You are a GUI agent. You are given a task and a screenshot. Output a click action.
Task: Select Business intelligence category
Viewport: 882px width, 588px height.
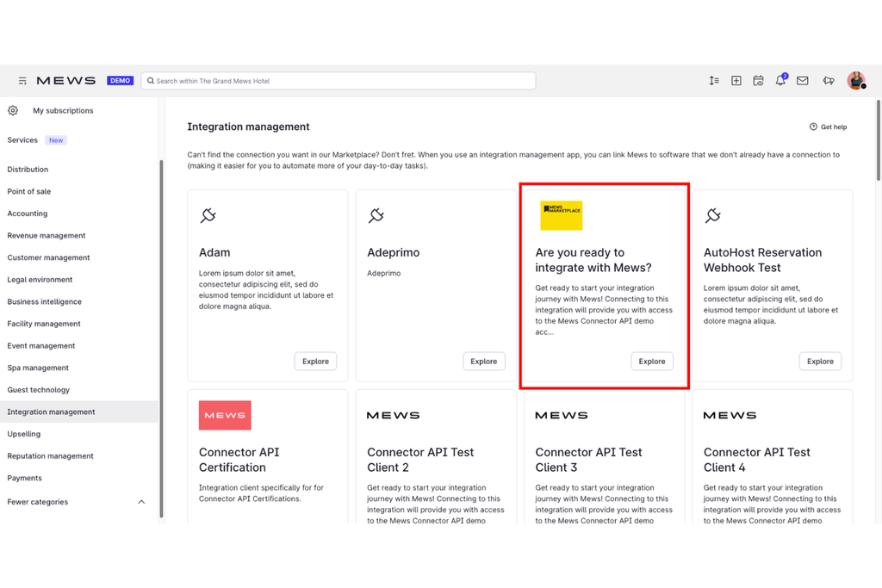tap(44, 302)
